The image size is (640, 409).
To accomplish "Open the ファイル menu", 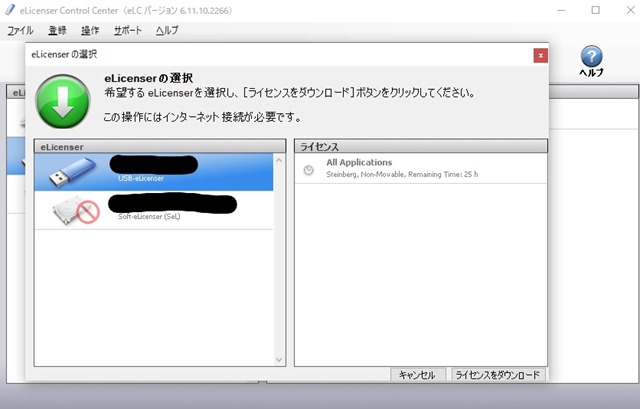I will tap(20, 31).
